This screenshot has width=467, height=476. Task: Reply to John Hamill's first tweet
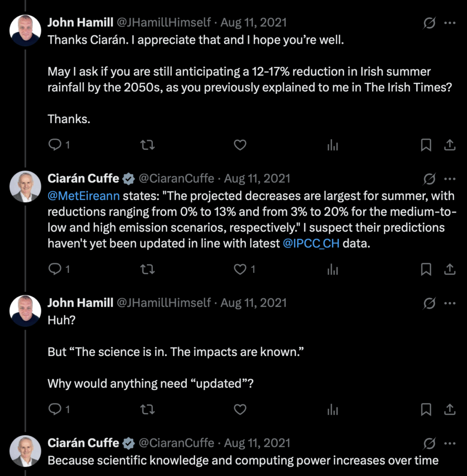click(x=55, y=145)
